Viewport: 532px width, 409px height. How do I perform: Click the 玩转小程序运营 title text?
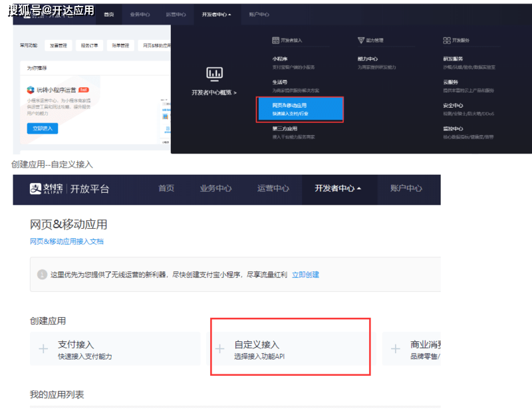57,90
